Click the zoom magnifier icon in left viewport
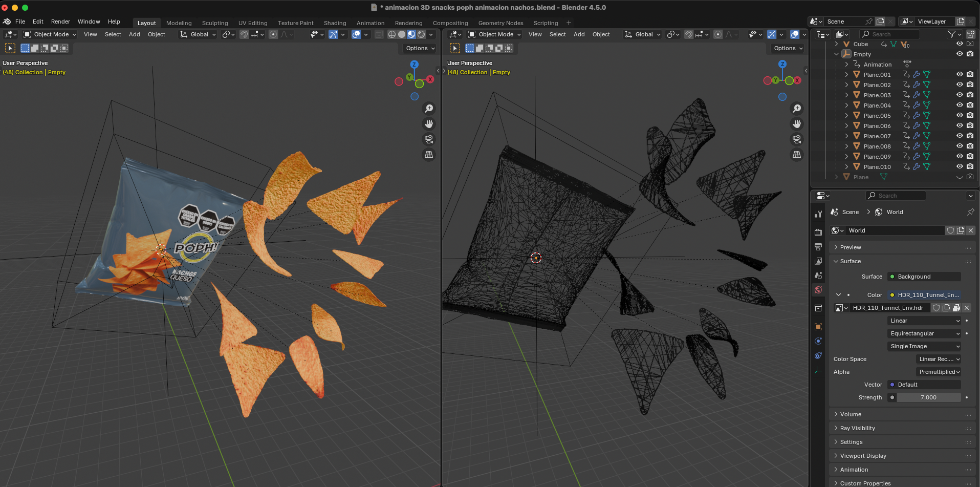 (429, 109)
